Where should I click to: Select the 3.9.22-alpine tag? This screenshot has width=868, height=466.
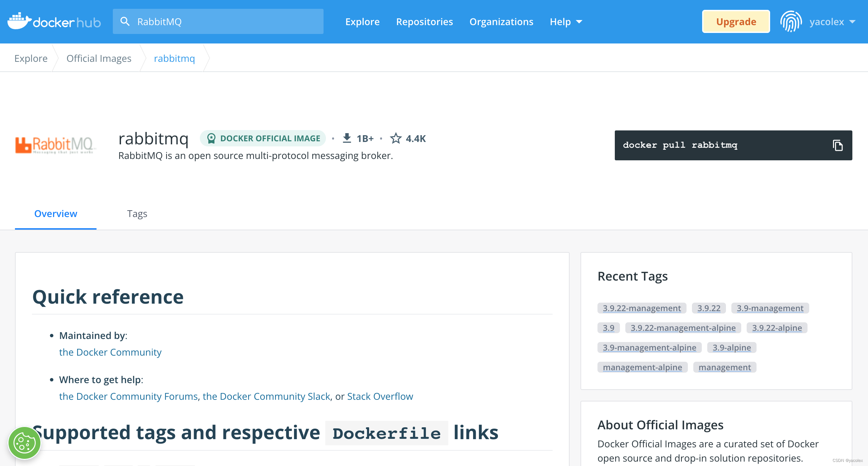(x=777, y=328)
